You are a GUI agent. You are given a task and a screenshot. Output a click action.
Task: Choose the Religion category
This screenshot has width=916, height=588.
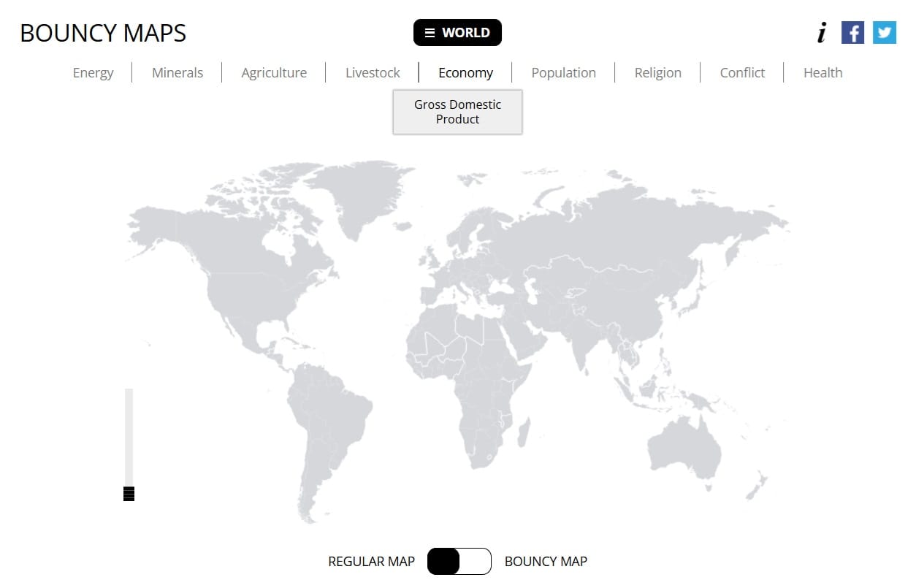(657, 73)
